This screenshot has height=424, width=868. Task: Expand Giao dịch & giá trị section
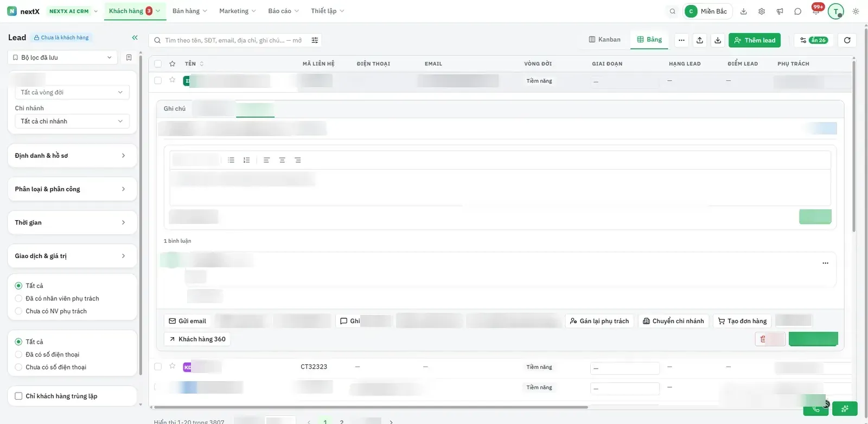click(x=72, y=256)
